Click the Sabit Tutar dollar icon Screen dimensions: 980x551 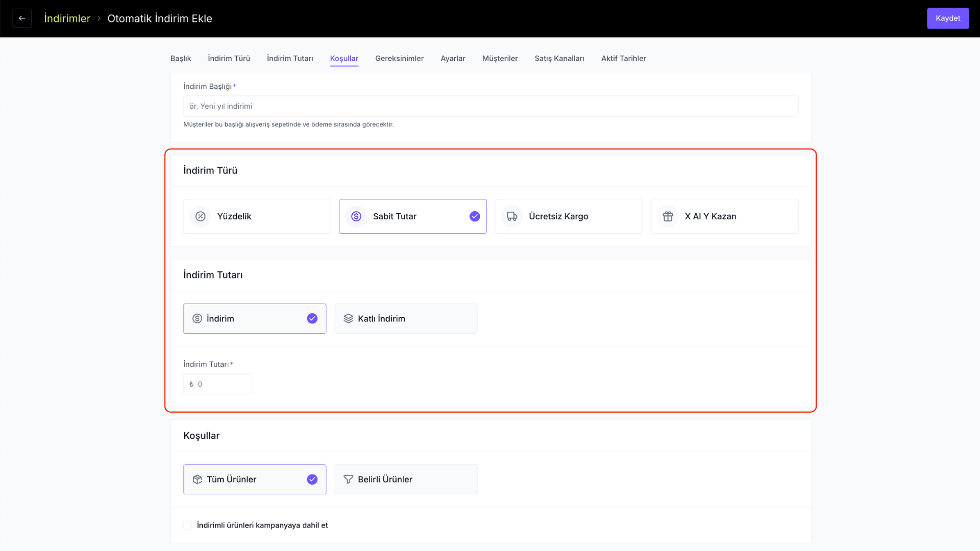(x=356, y=216)
